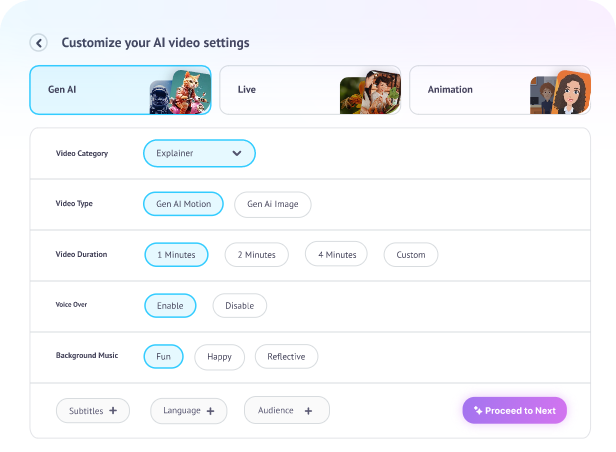Click the Explainer dropdown chevron arrow
This screenshot has height=452, width=616.
pos(237,153)
